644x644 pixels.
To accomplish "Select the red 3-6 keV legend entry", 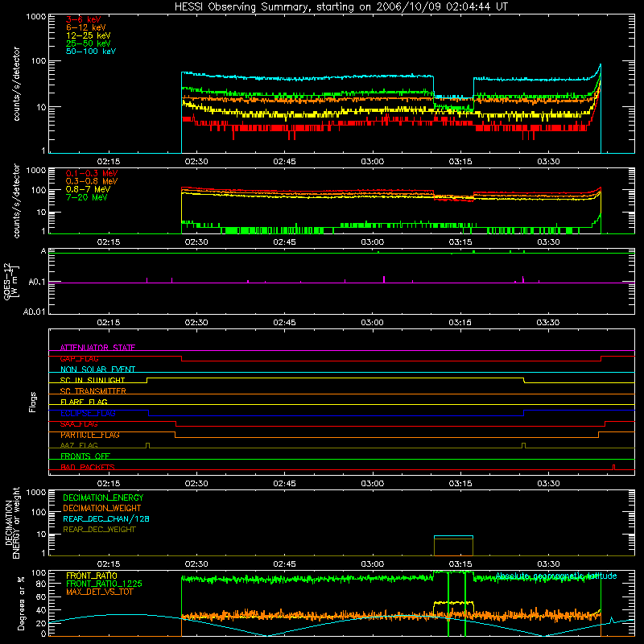I will click(84, 19).
